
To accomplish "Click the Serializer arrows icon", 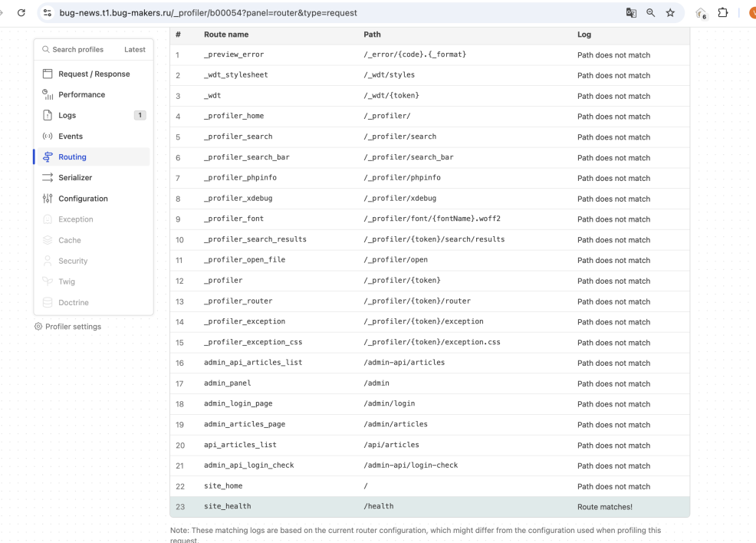I will point(48,177).
